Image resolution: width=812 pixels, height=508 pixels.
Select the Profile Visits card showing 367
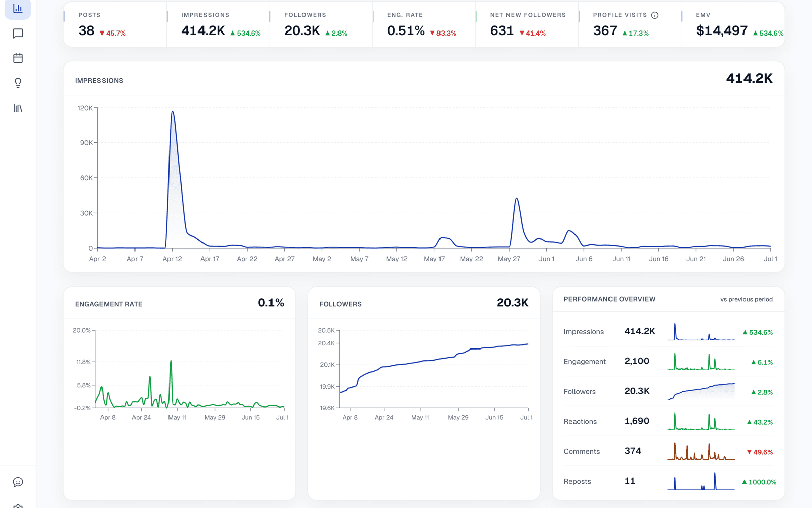[630, 24]
